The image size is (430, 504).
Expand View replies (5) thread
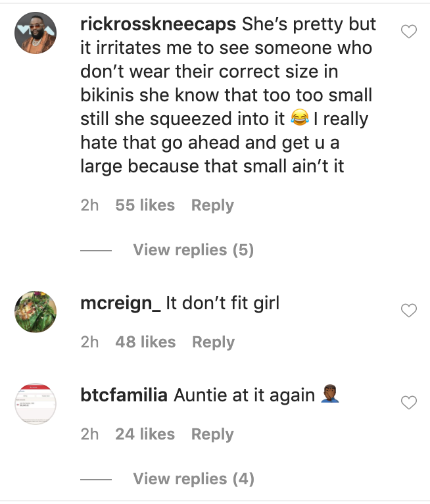[x=193, y=250]
